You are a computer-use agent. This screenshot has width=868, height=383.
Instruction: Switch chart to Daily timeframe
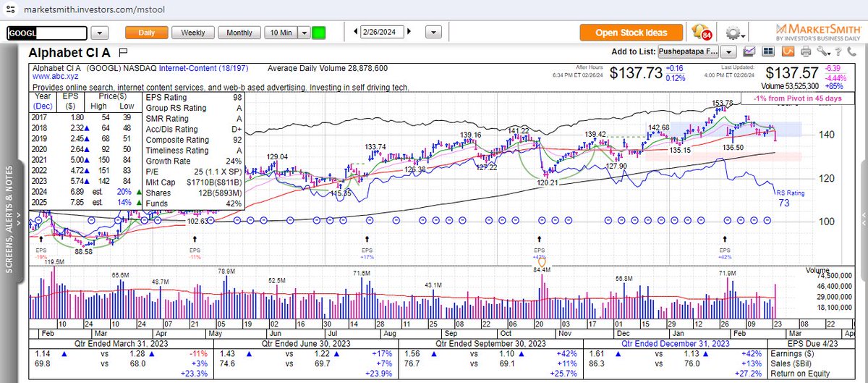147,33
